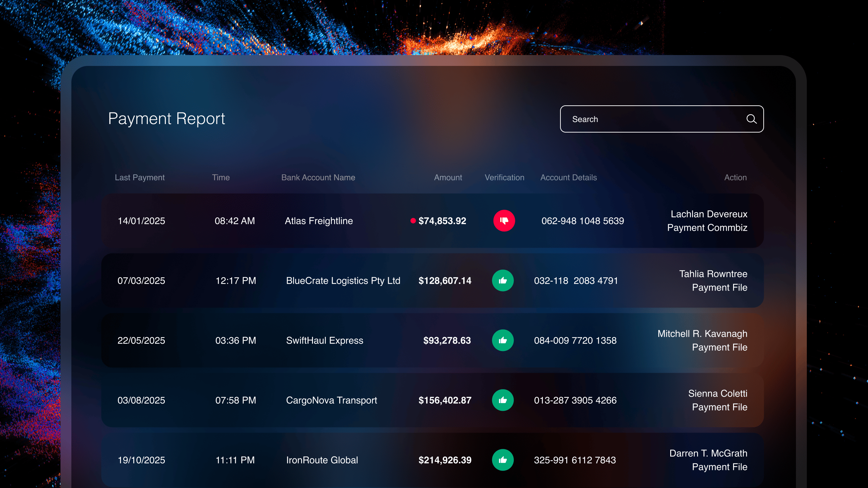Click the search magnifier icon
This screenshot has width=868, height=488.
point(751,119)
